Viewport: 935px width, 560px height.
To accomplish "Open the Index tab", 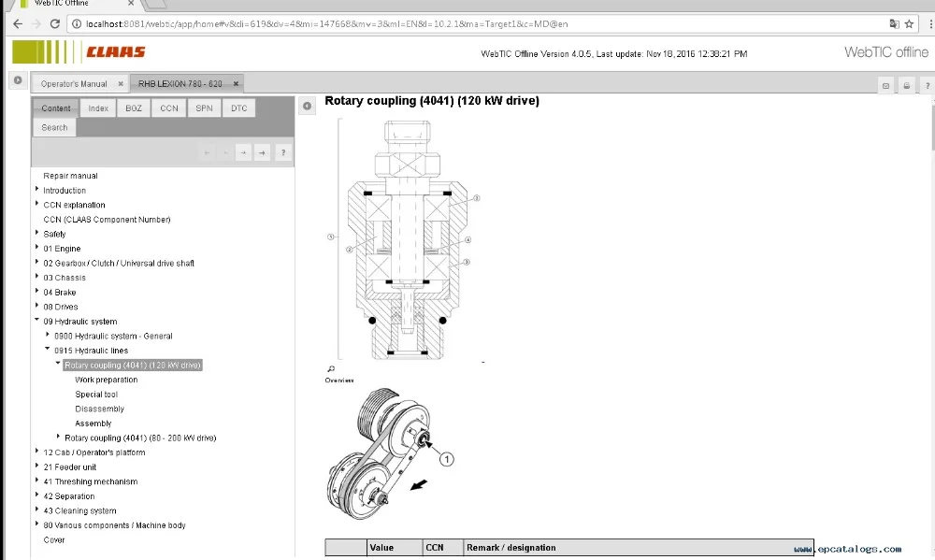I will [x=98, y=108].
